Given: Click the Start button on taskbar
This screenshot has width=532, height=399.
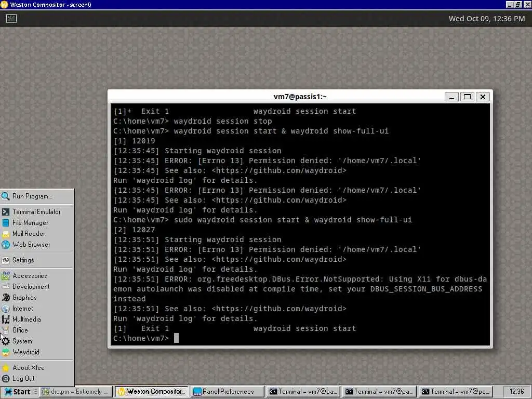Looking at the screenshot, I should [x=17, y=392].
